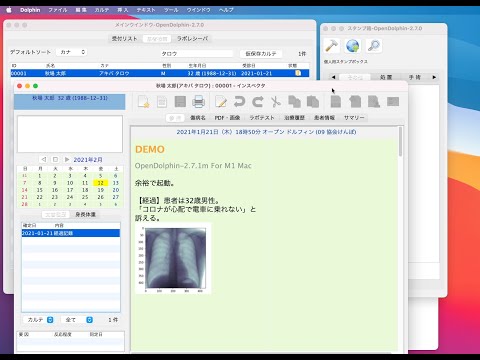Select day 19 in the calendar
The width and height of the screenshot is (480, 360).
click(100, 190)
